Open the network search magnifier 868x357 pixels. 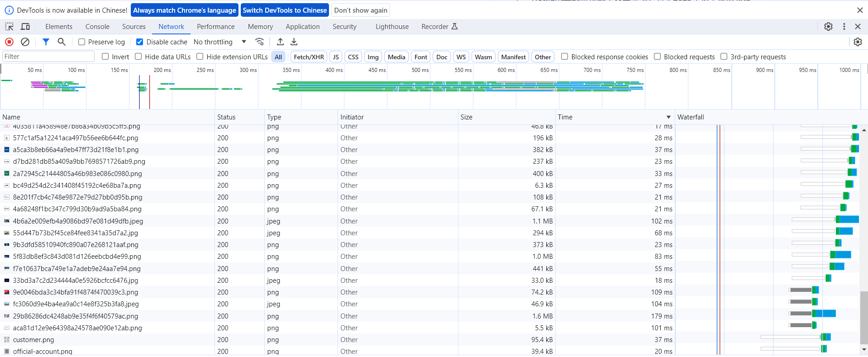point(62,42)
